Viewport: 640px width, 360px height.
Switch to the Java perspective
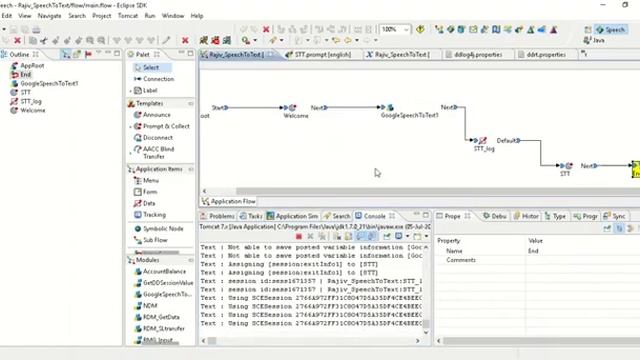click(x=594, y=40)
